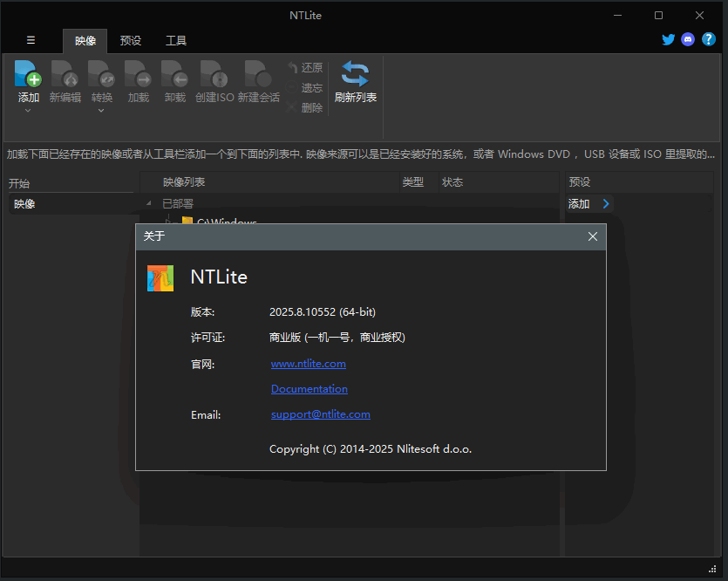Viewport: 728px width, 581px height.
Task: Click the 创建ISO toolbar icon
Action: tap(214, 74)
